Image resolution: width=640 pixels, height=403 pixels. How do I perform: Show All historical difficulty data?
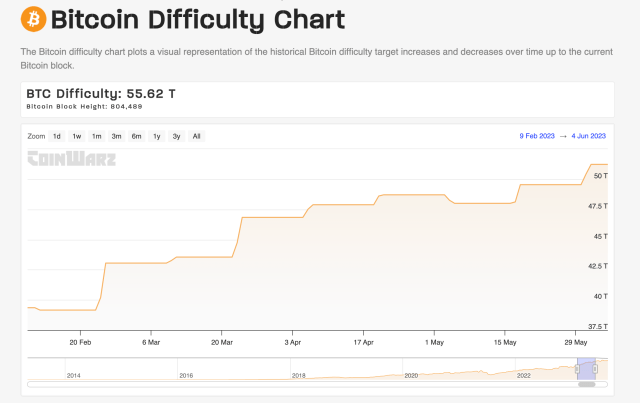click(x=196, y=136)
